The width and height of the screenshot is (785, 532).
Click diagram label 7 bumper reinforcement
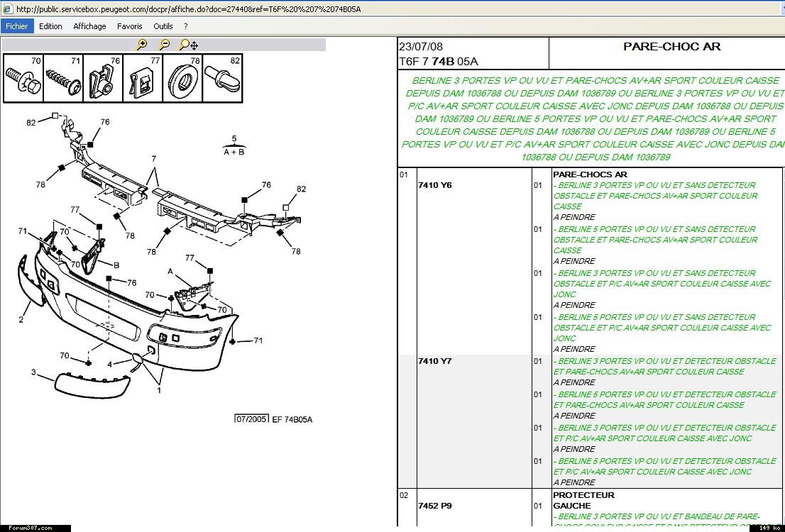coord(154,159)
